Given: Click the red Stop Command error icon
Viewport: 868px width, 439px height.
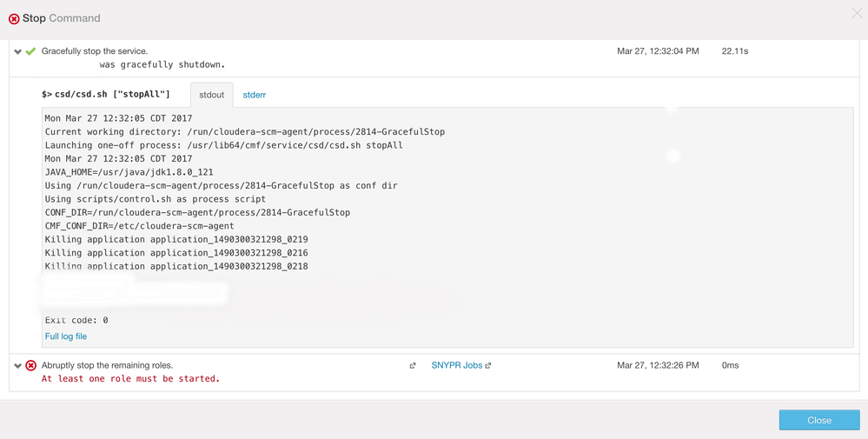Looking at the screenshot, I should [14, 18].
